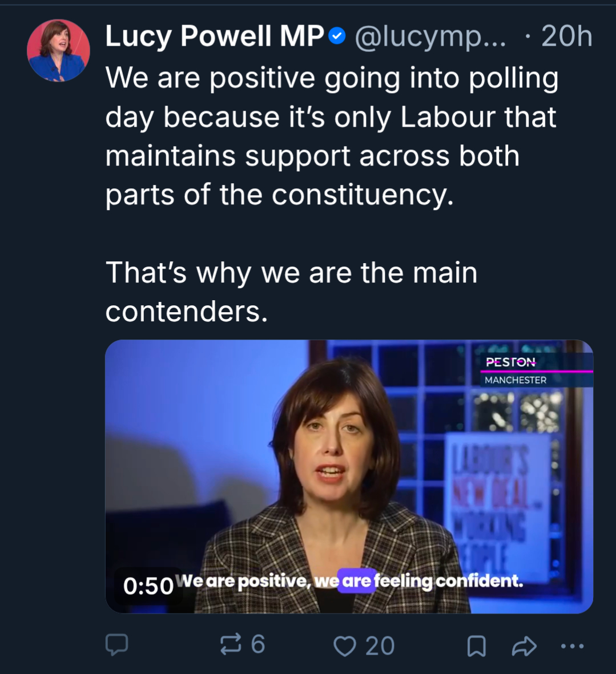Toggle the bookmark icon on this post
Image resolution: width=616 pixels, height=674 pixels.
[x=476, y=646]
